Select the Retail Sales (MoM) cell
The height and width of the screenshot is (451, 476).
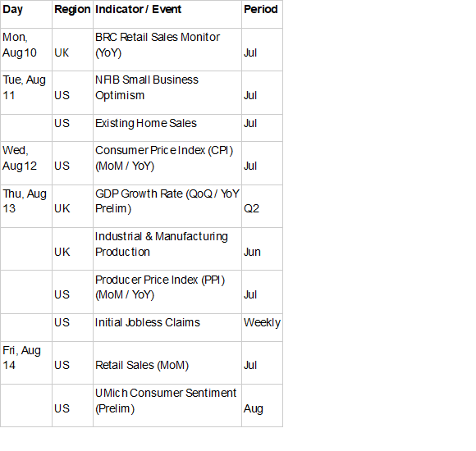click(167, 363)
